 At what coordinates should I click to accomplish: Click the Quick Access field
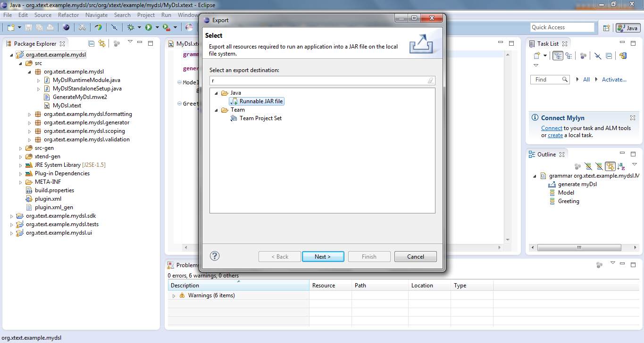[562, 27]
